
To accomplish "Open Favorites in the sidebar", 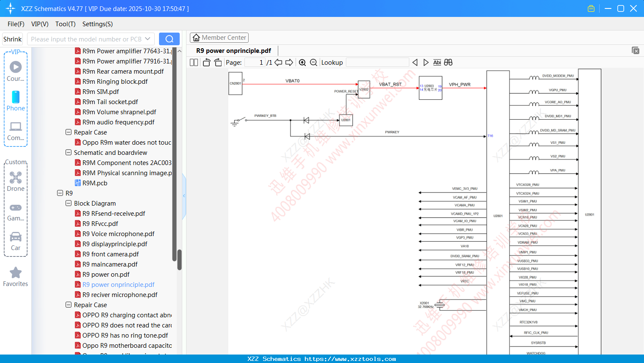I will point(16,277).
